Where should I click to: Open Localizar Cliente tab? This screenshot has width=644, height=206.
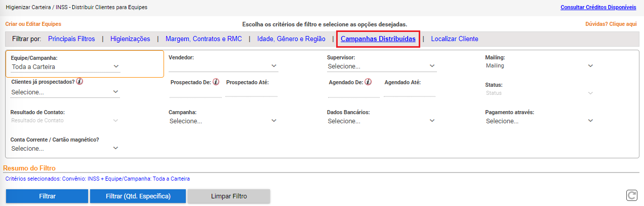[455, 39]
